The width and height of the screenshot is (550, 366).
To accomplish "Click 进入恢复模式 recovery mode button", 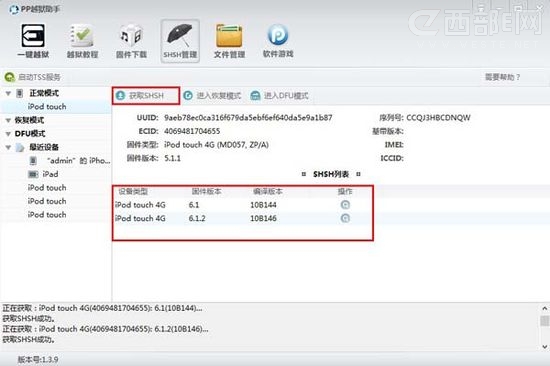I will (213, 96).
